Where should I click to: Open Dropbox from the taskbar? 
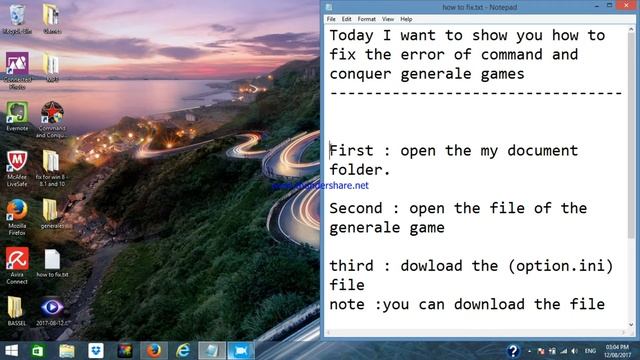click(96, 351)
